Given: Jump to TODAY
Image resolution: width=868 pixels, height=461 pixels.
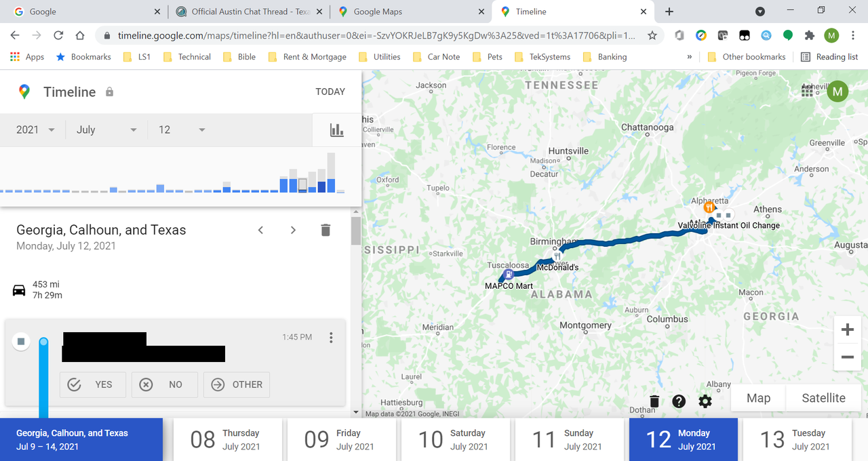Looking at the screenshot, I should coord(330,92).
